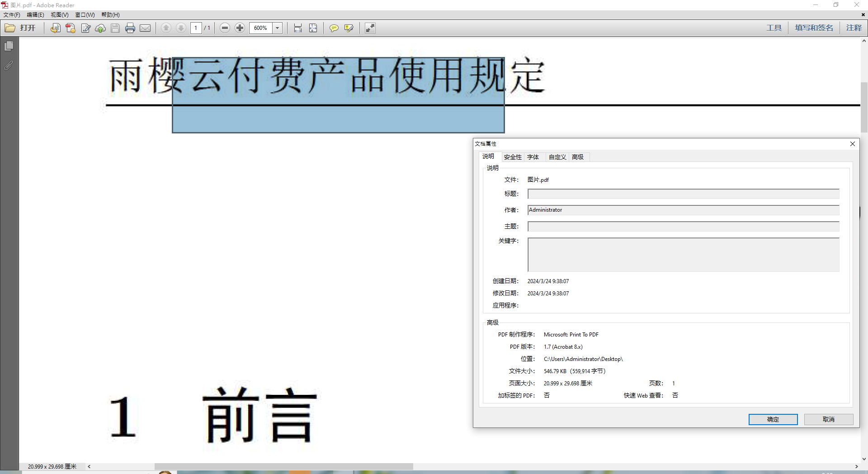868x474 pixels.
Task: Click the C:\Users\Administrator\Desktop\ location
Action: point(583,359)
